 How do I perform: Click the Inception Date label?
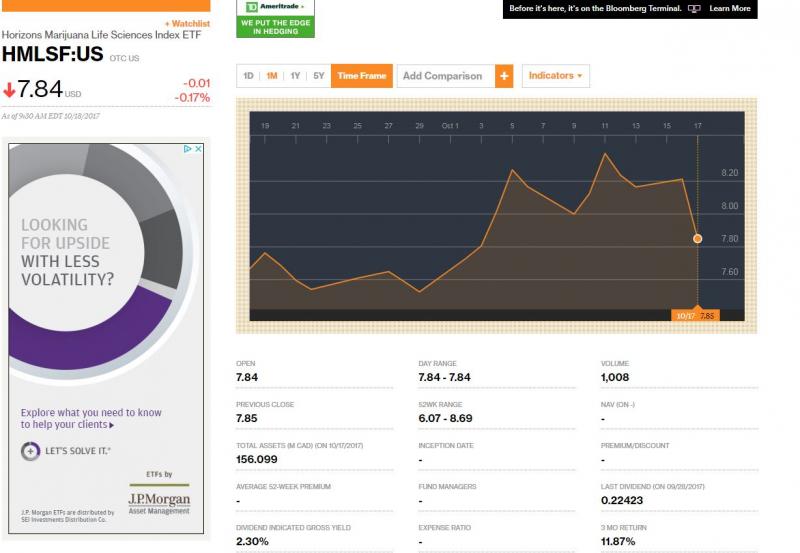(x=446, y=445)
